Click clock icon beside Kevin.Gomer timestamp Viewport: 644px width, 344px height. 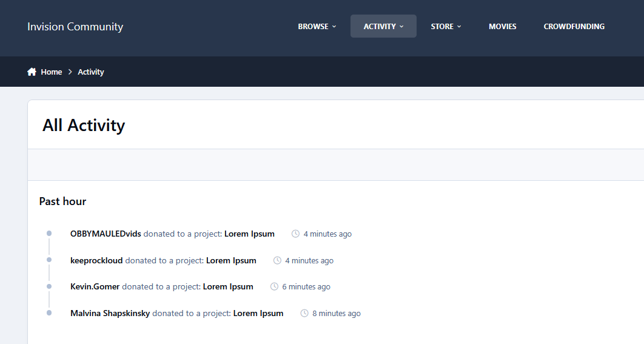tap(274, 287)
